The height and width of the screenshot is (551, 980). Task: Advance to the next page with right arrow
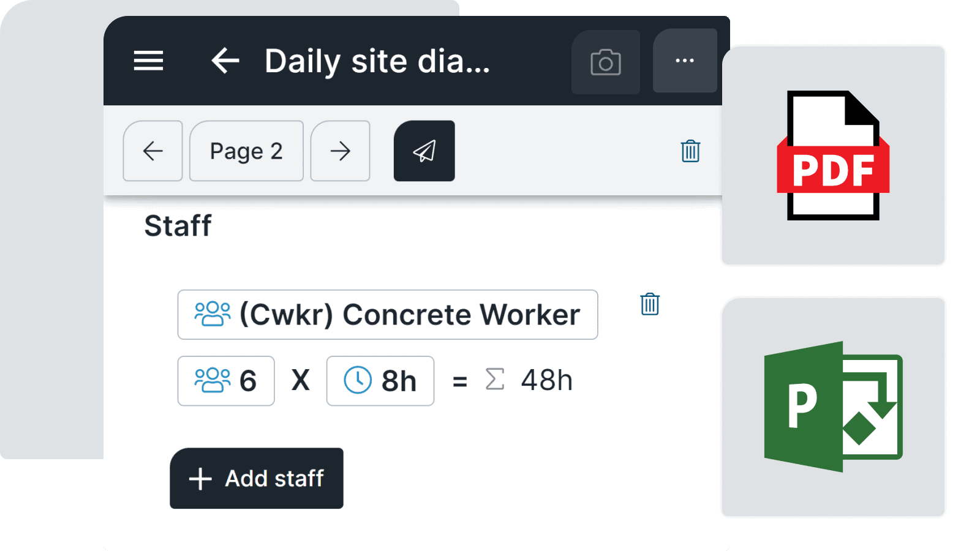(x=341, y=151)
